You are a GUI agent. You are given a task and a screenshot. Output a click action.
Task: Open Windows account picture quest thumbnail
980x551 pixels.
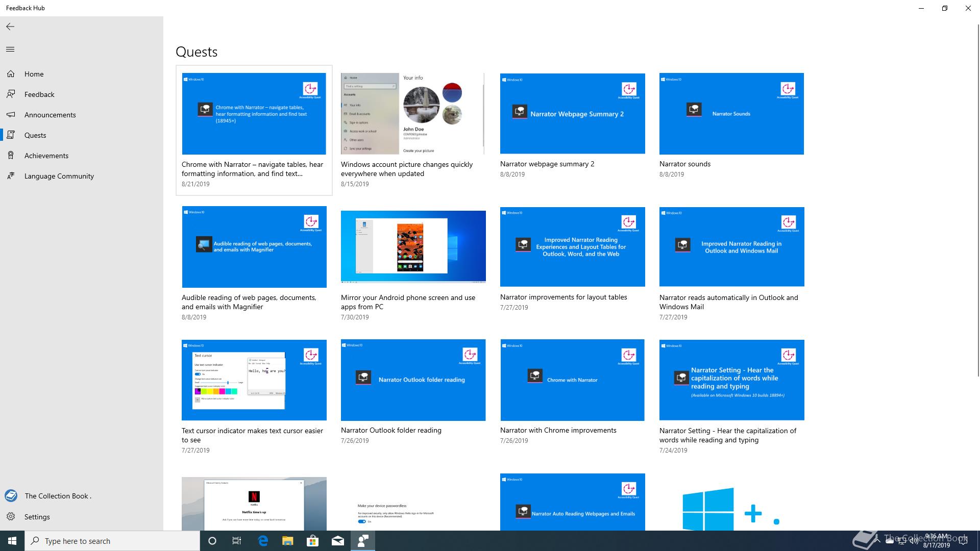(x=413, y=113)
